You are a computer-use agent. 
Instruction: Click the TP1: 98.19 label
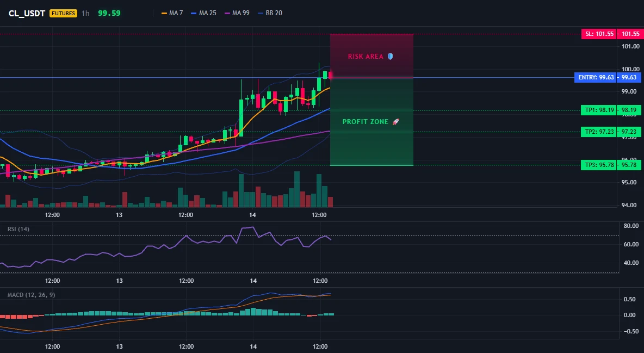pyautogui.click(x=599, y=110)
